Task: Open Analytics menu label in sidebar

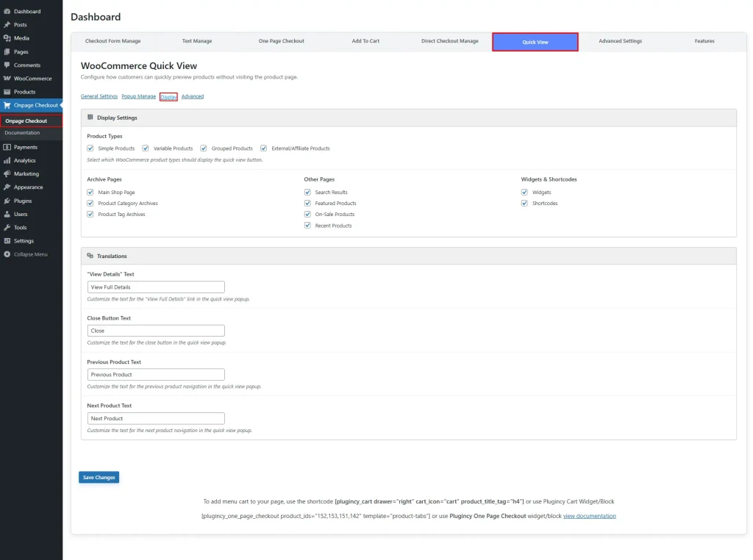Action: coord(24,161)
